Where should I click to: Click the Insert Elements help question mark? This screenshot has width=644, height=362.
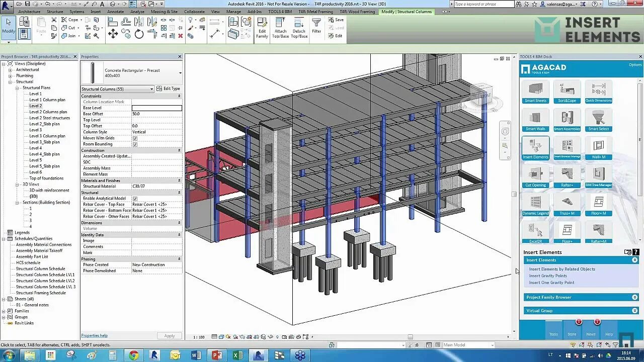636,252
